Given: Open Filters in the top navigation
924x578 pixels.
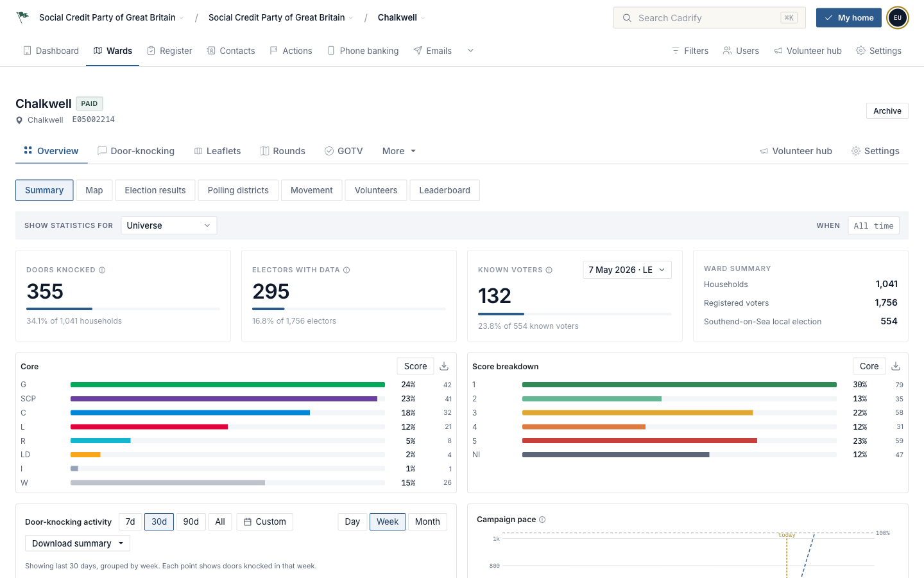Looking at the screenshot, I should [x=690, y=51].
